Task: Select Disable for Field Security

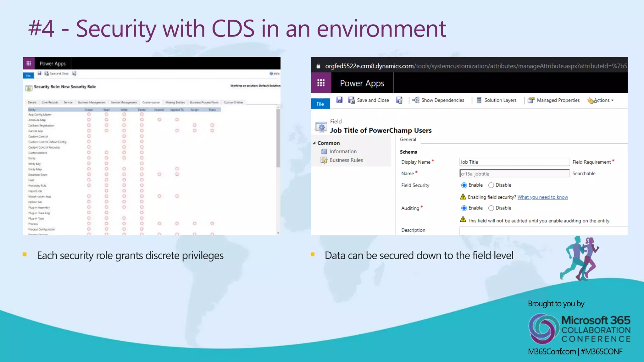Action: pyautogui.click(x=491, y=185)
